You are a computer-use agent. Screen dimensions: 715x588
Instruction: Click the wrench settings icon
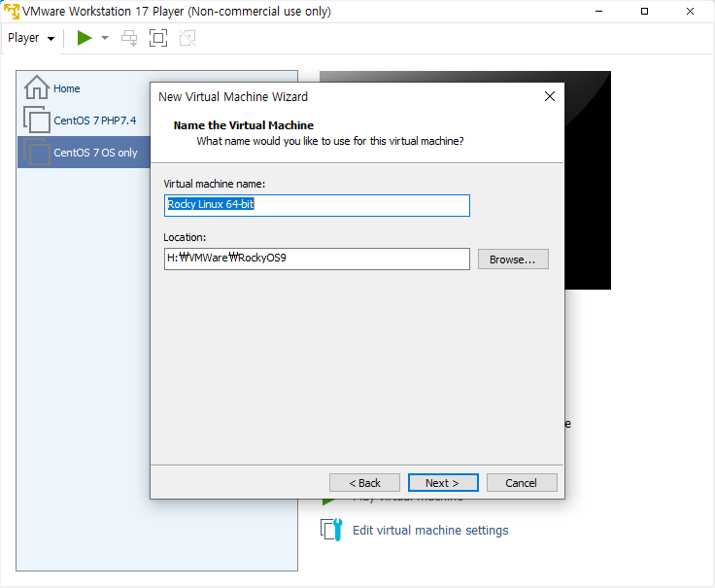click(x=331, y=530)
